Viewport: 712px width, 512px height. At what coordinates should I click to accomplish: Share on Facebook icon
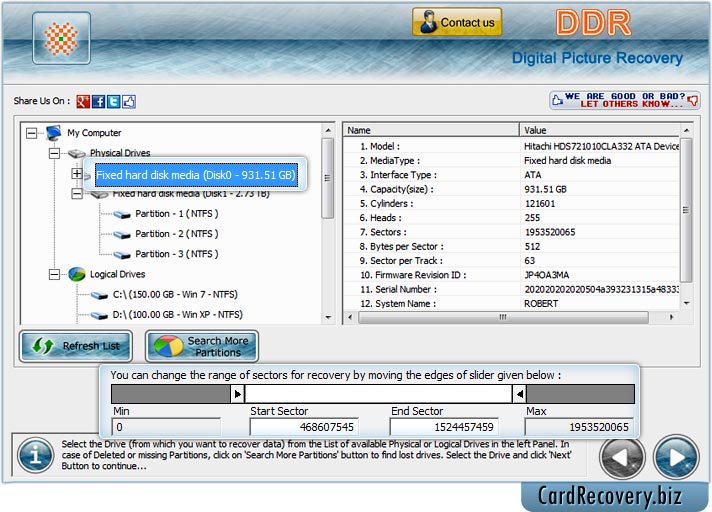click(99, 101)
